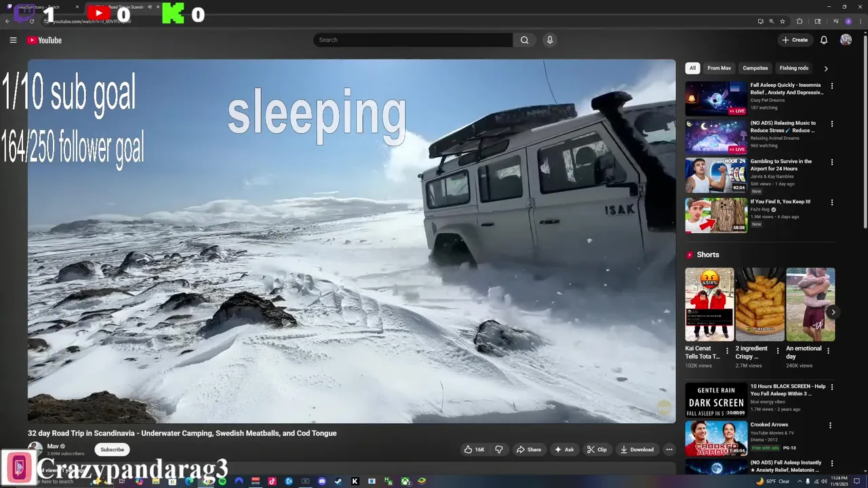Image resolution: width=868 pixels, height=488 pixels.
Task: Open options menu for Gambling to Survive video
Action: tap(832, 162)
